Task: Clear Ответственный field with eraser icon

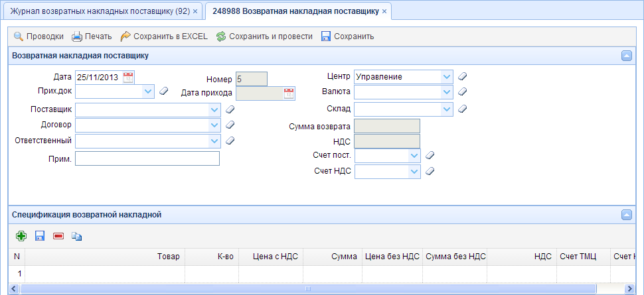Action: coord(230,141)
